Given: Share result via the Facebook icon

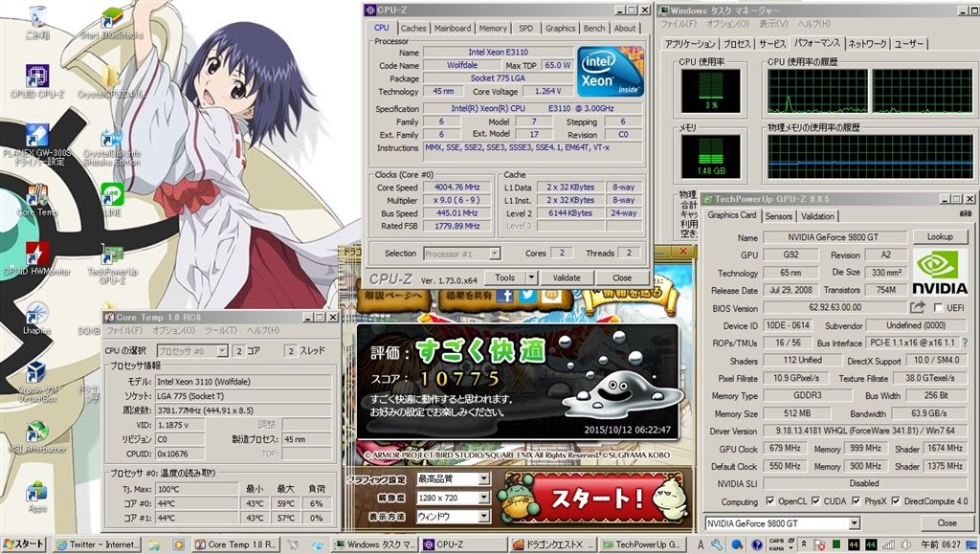Looking at the screenshot, I should pos(504,296).
